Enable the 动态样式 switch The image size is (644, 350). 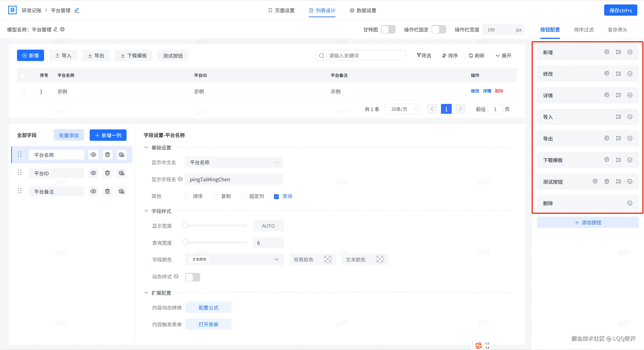click(x=193, y=277)
